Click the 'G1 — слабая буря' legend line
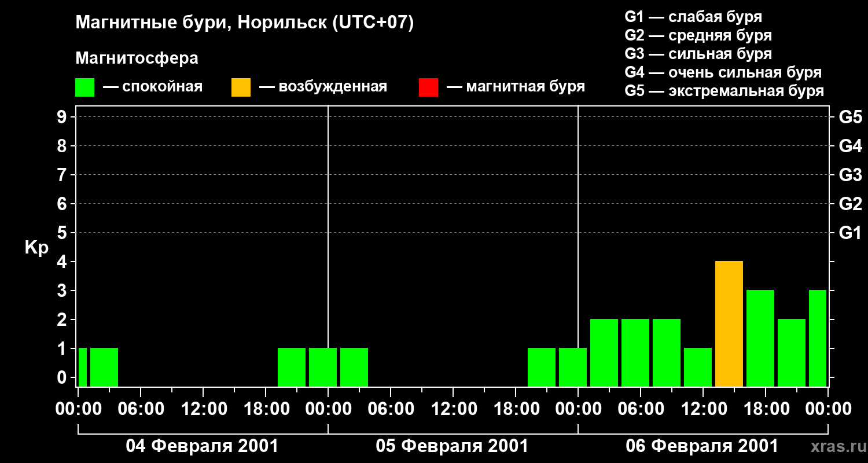Screen dimensions: 868x463 [x=693, y=17]
